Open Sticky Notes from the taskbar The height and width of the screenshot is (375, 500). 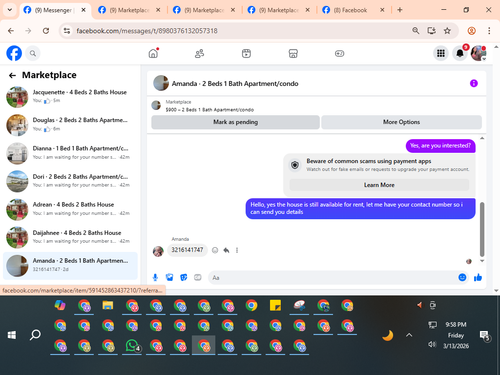tap(275, 305)
